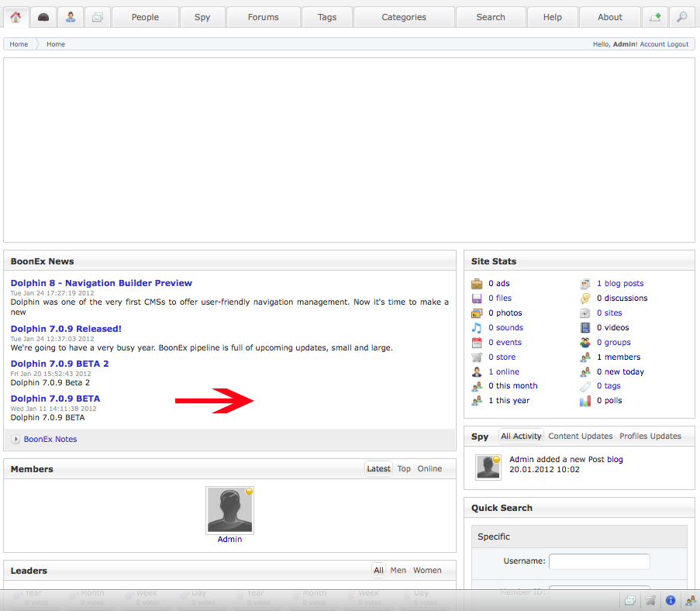The height and width of the screenshot is (611, 700).
Task: Click the blue info icon in bottom bar
Action: coord(671,600)
